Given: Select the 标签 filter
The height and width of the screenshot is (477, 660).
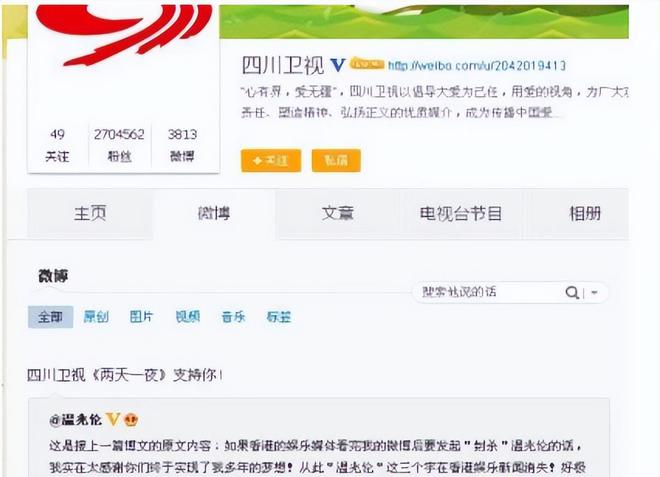Looking at the screenshot, I should [279, 317].
